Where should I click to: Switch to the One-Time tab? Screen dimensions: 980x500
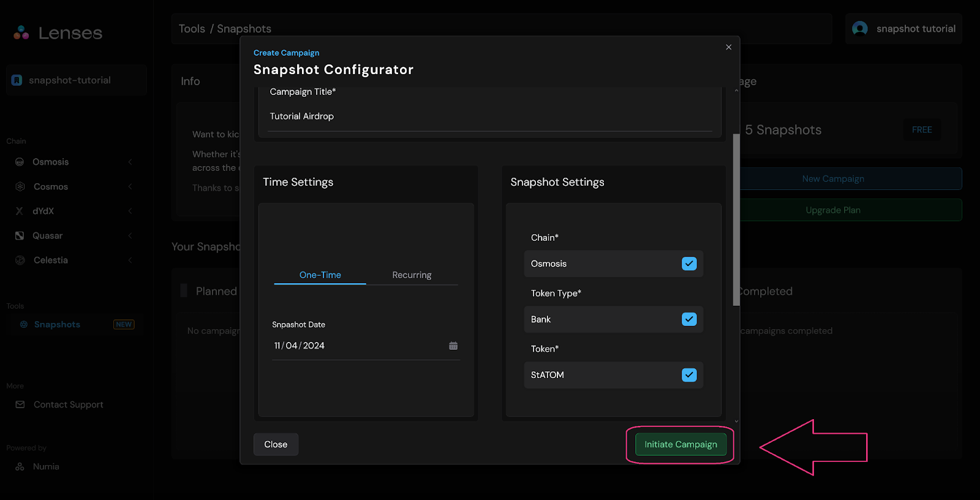point(320,275)
